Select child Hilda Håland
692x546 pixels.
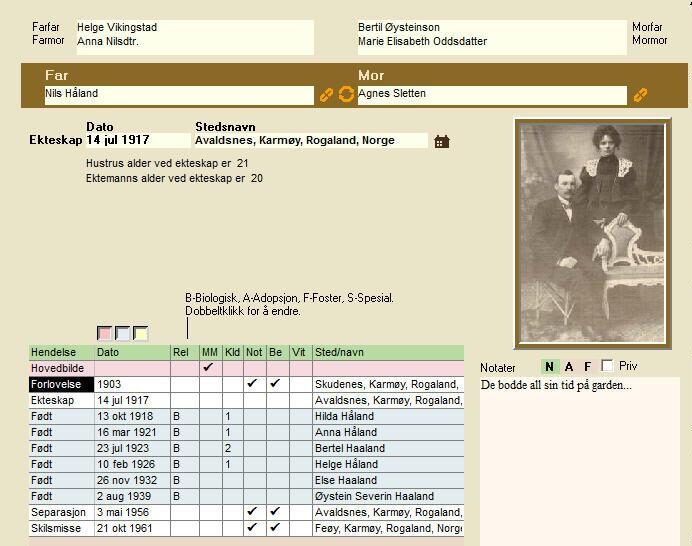(x=344, y=416)
